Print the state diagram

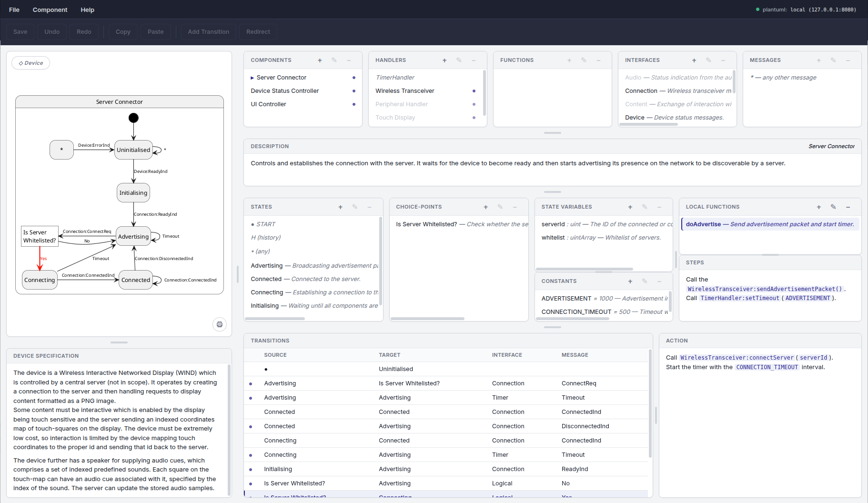(x=220, y=324)
